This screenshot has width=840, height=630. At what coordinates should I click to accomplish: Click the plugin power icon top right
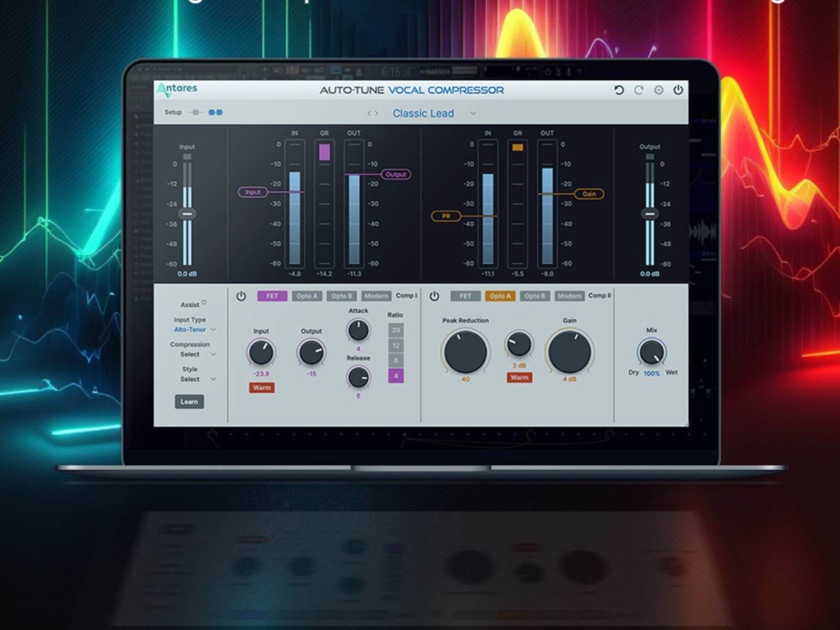pos(678,89)
